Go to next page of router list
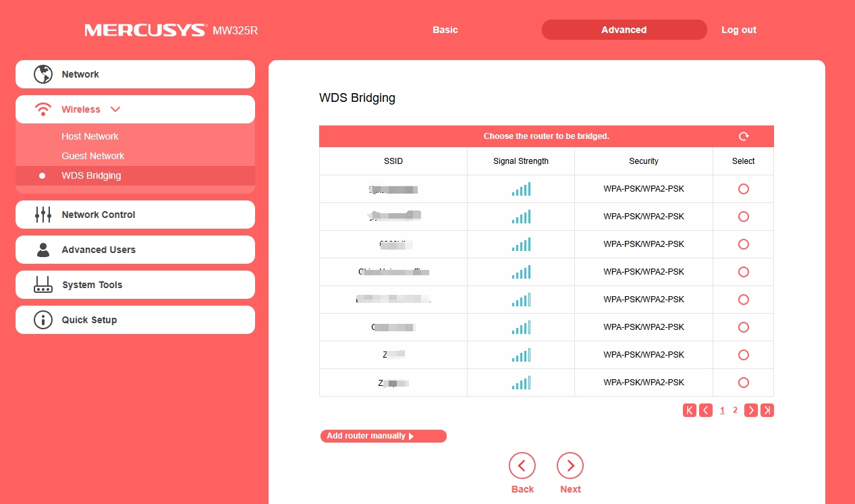Viewport: 855px width, 504px height. click(x=750, y=410)
